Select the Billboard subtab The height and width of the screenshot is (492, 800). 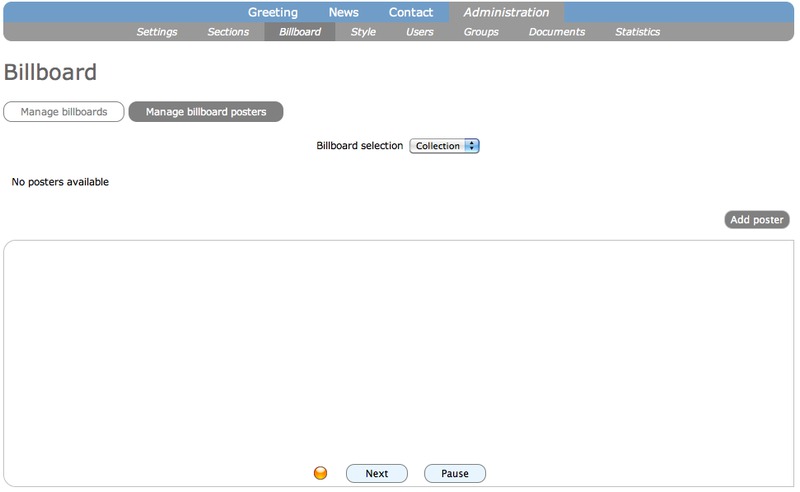click(x=300, y=32)
